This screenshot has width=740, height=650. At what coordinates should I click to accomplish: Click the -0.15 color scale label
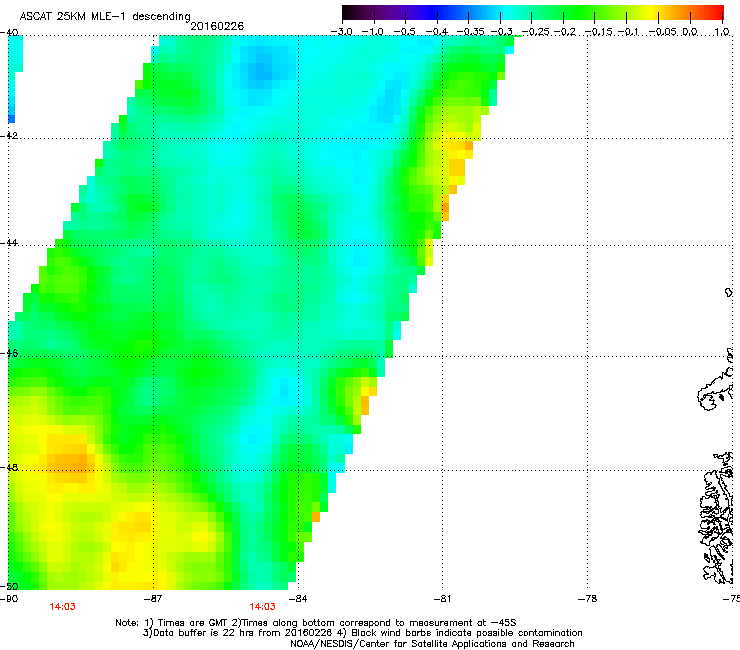point(599,32)
